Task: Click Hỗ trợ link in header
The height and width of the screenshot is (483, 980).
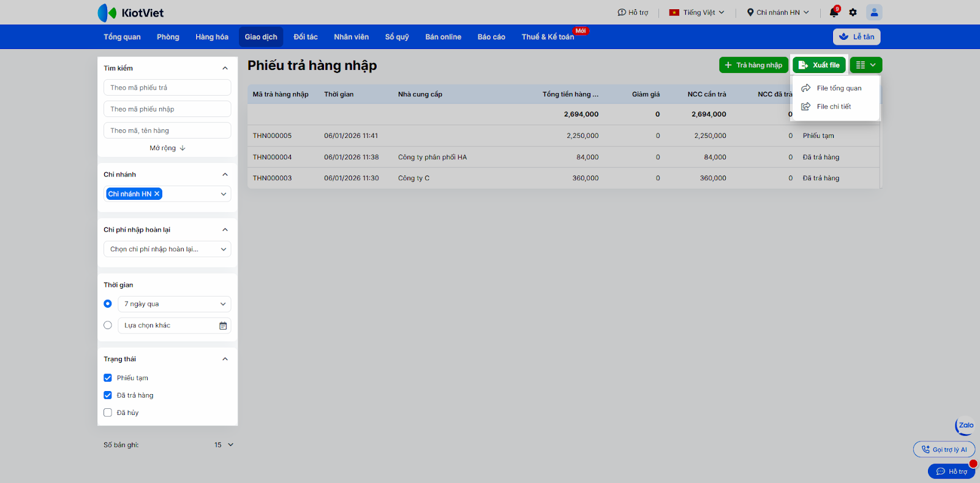Action: coord(633,12)
